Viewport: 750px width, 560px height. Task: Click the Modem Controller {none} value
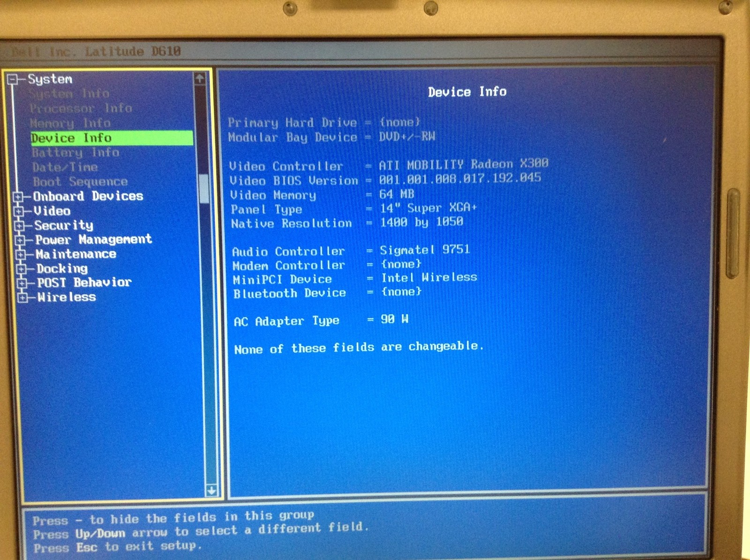point(401,264)
